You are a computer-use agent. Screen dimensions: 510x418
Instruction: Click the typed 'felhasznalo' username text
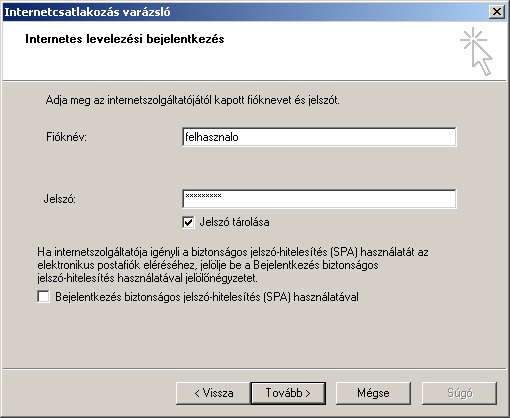click(x=212, y=137)
